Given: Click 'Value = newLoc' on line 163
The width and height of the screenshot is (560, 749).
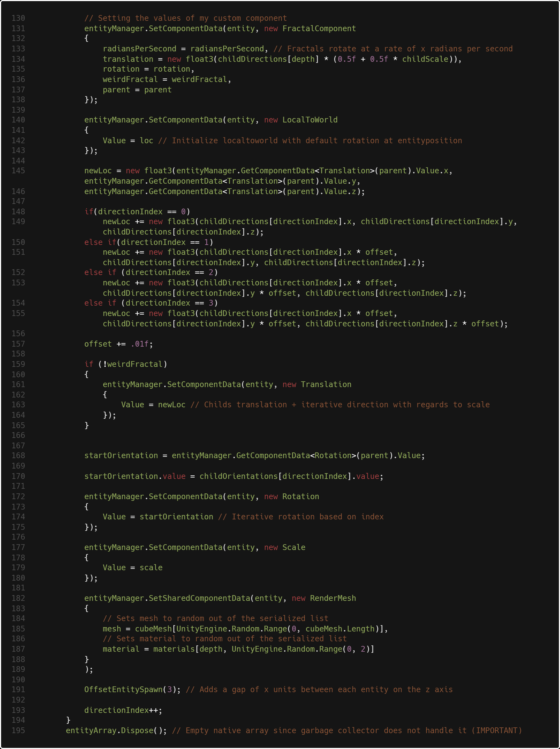Looking at the screenshot, I should (x=153, y=405).
